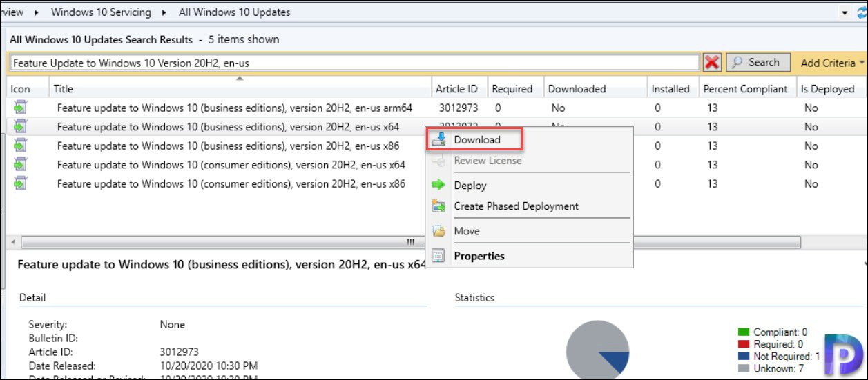Viewport: 868px width, 380px height.
Task: Sort by the Title column header
Action: pyautogui.click(x=240, y=88)
